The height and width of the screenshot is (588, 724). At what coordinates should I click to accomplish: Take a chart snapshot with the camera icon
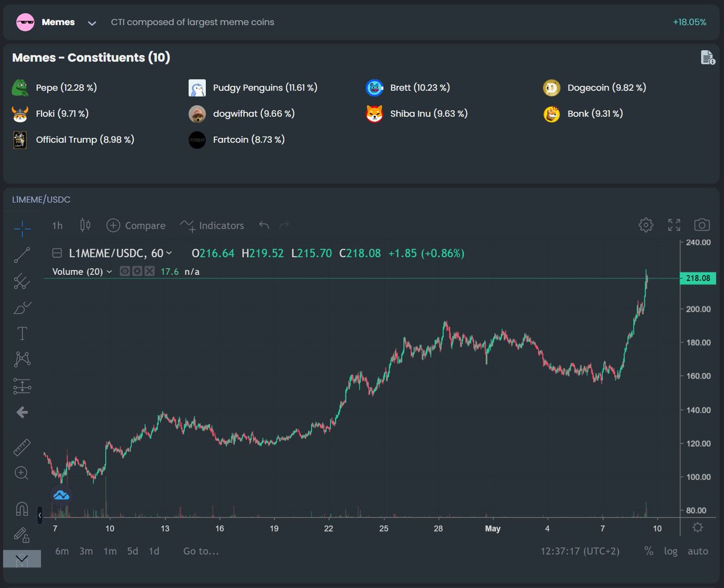(702, 224)
